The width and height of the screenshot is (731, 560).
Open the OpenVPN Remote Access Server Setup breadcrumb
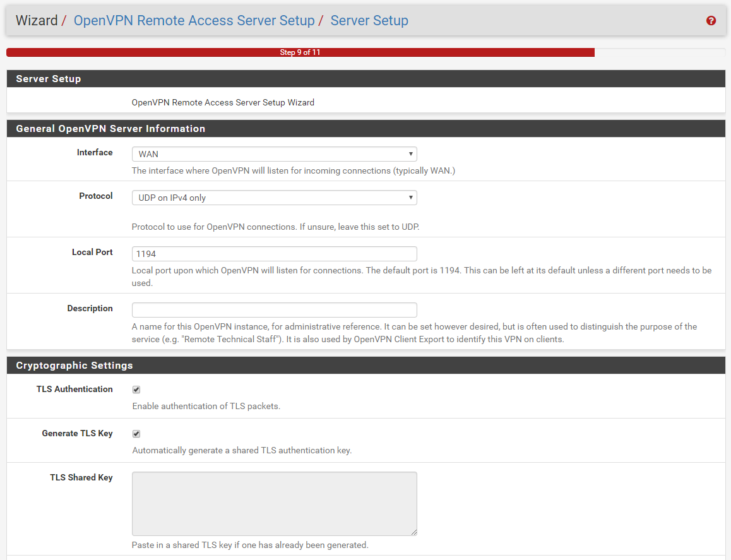tap(194, 20)
